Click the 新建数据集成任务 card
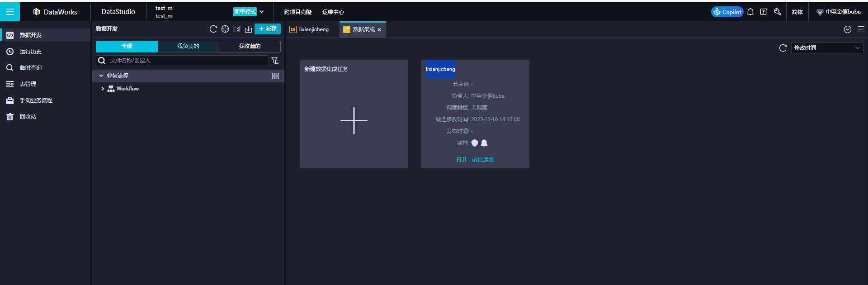868x285 pixels. pos(354,114)
